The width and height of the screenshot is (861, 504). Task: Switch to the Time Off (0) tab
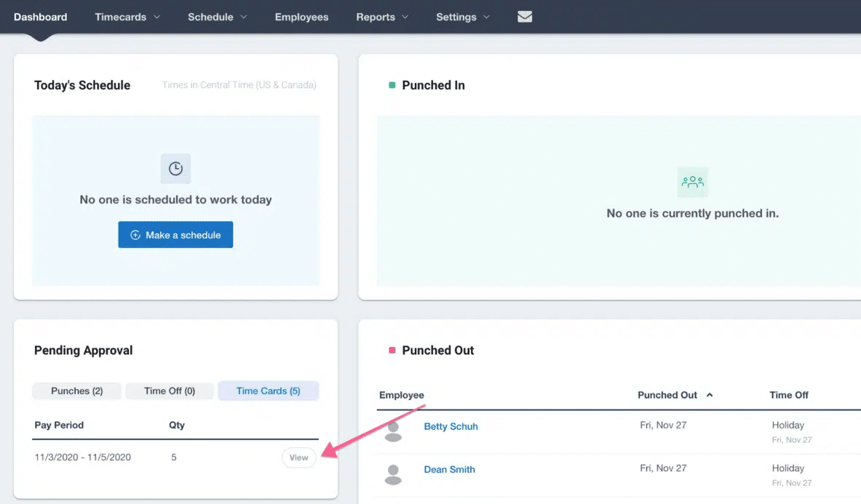[x=169, y=391]
